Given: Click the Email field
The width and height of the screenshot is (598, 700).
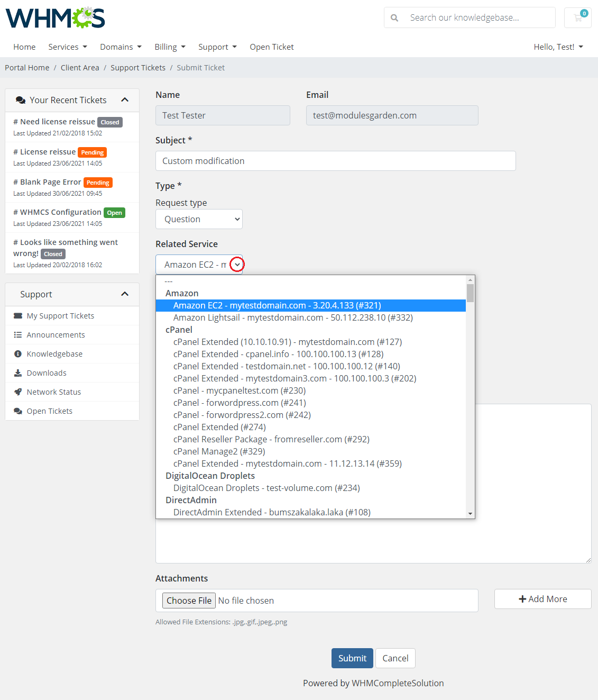Looking at the screenshot, I should 392,115.
